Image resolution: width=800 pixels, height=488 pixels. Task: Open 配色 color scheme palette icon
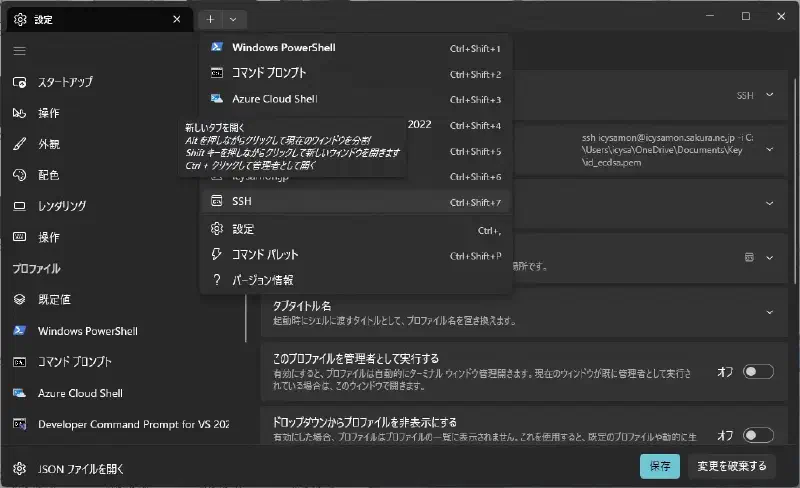(19, 175)
